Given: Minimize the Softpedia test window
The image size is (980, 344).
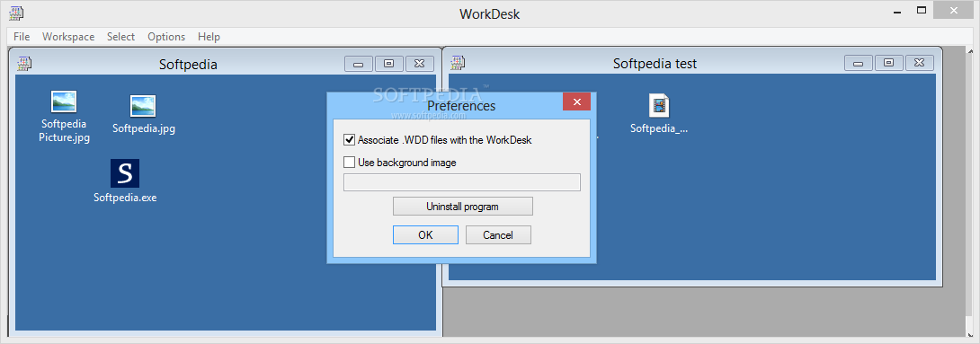Looking at the screenshot, I should [859, 63].
